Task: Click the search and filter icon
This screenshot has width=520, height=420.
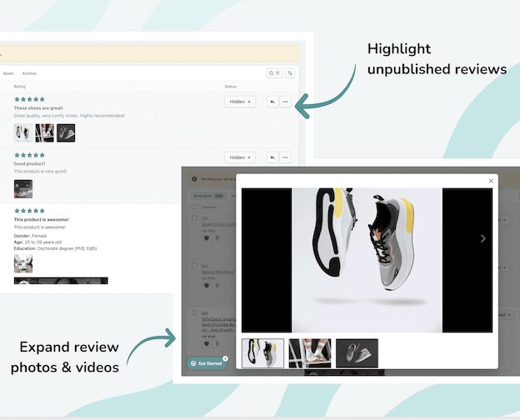Action: pyautogui.click(x=274, y=73)
